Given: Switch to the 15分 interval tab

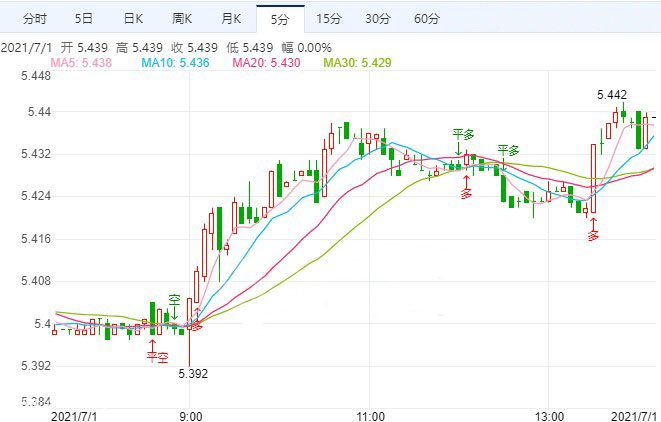Looking at the screenshot, I should click(x=328, y=19).
